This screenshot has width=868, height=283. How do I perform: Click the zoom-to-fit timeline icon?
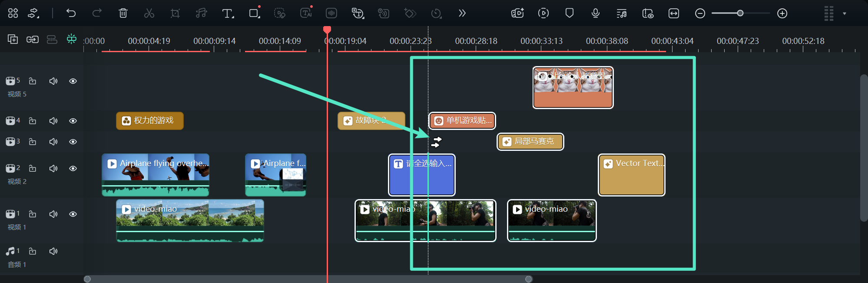673,13
